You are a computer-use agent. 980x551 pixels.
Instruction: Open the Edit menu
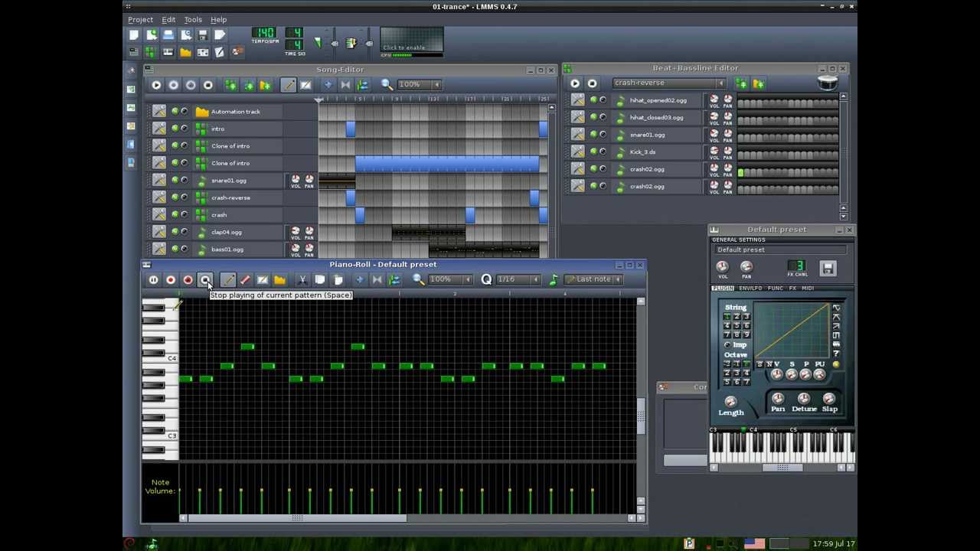168,19
